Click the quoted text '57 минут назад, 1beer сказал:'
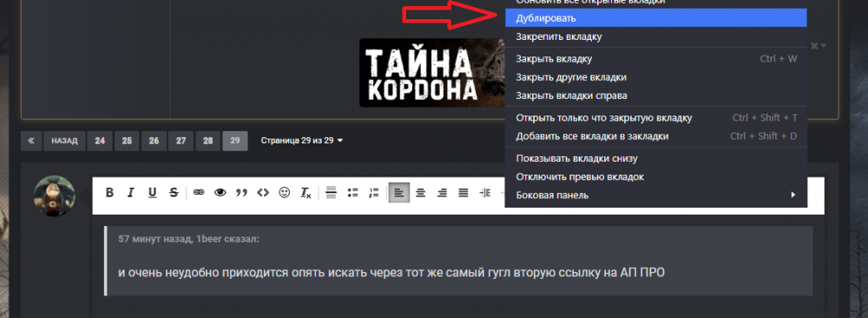The width and height of the screenshot is (868, 318). click(188, 239)
